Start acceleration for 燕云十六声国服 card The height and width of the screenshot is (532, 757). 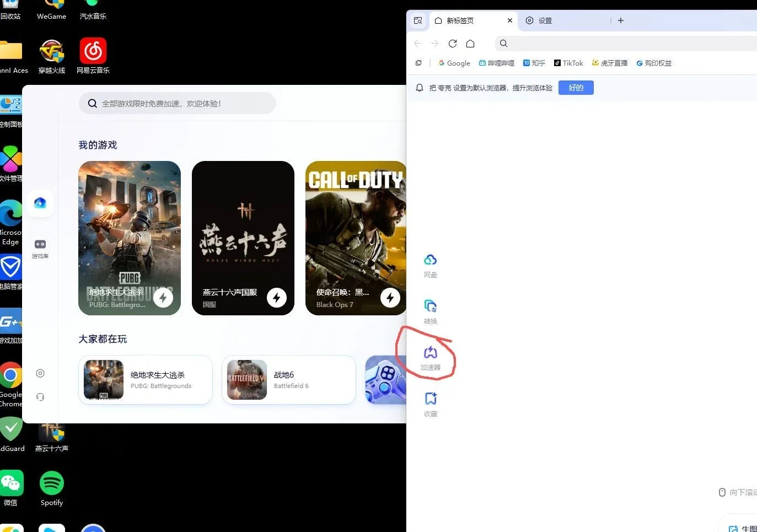coord(277,298)
